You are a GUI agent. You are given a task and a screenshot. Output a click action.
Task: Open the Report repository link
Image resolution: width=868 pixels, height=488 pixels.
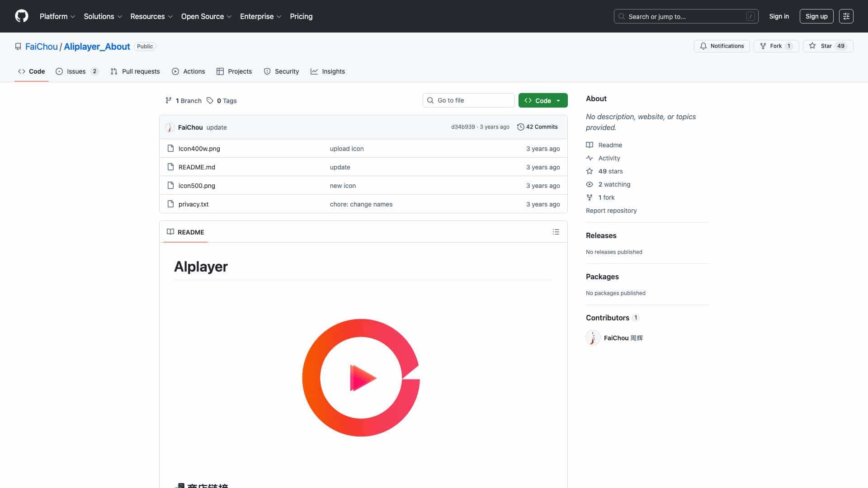(611, 211)
